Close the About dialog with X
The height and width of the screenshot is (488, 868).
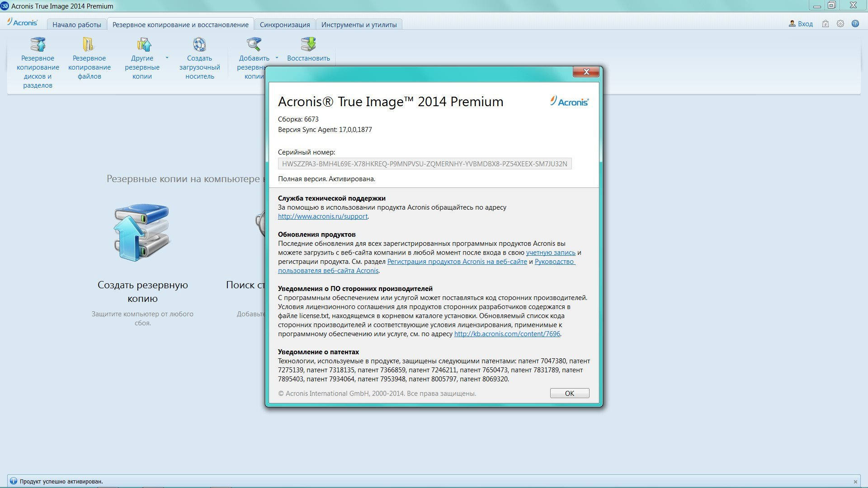(586, 72)
